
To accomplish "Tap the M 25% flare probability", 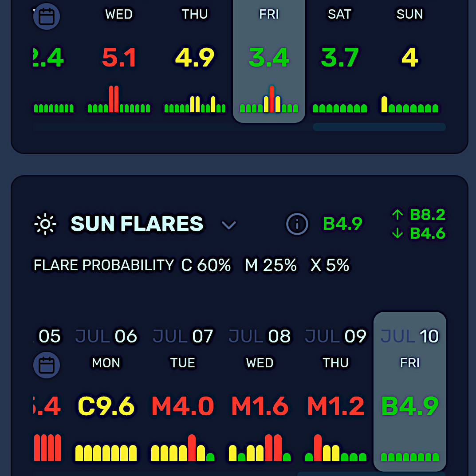I will pos(271,265).
